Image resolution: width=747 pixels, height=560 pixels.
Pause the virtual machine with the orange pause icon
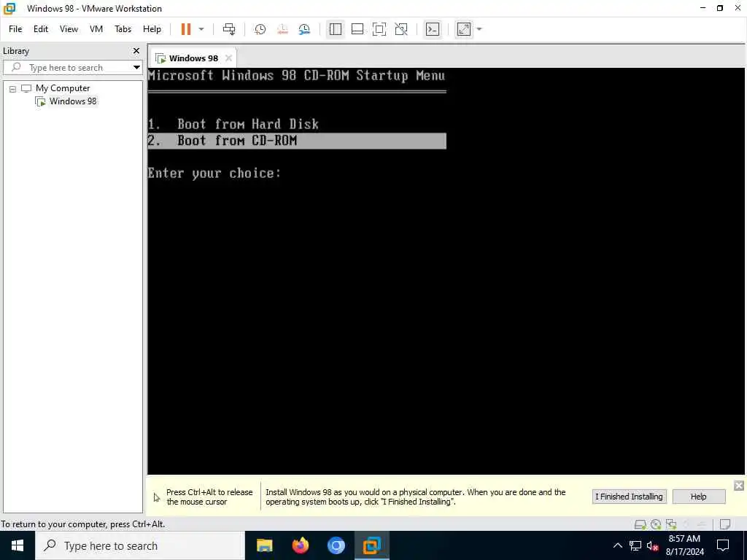tap(186, 29)
